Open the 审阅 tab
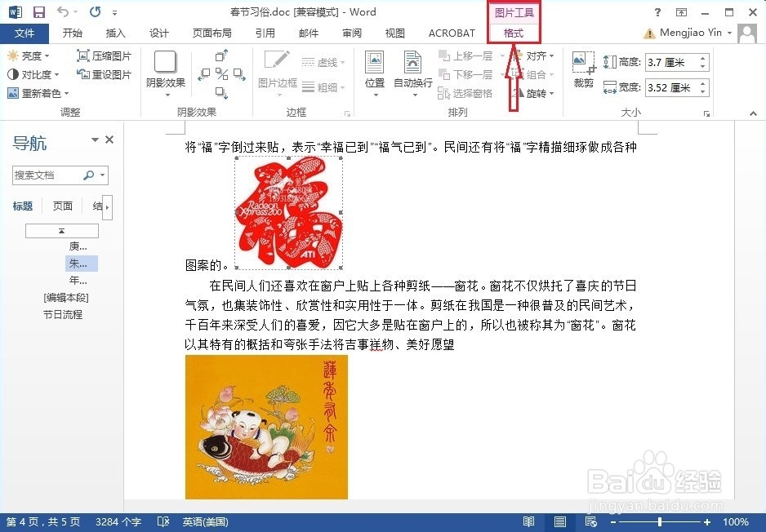This screenshot has width=766, height=532. point(352,33)
